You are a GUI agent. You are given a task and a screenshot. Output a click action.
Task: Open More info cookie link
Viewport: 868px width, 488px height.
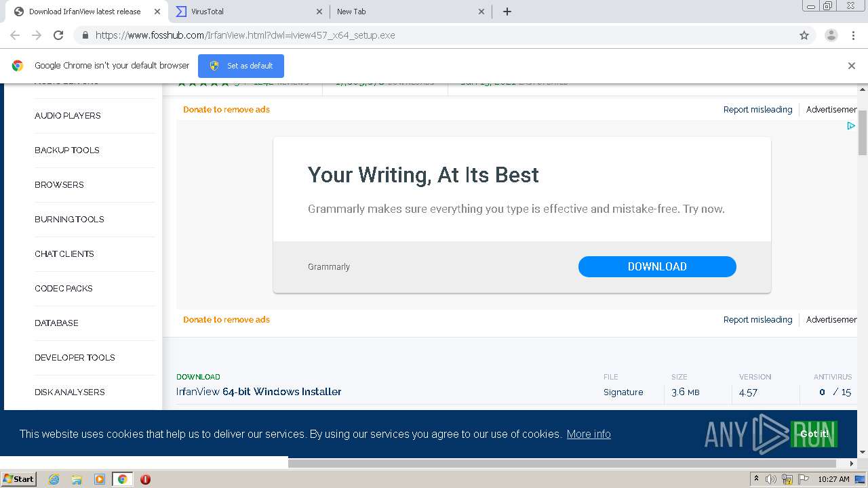(x=589, y=434)
